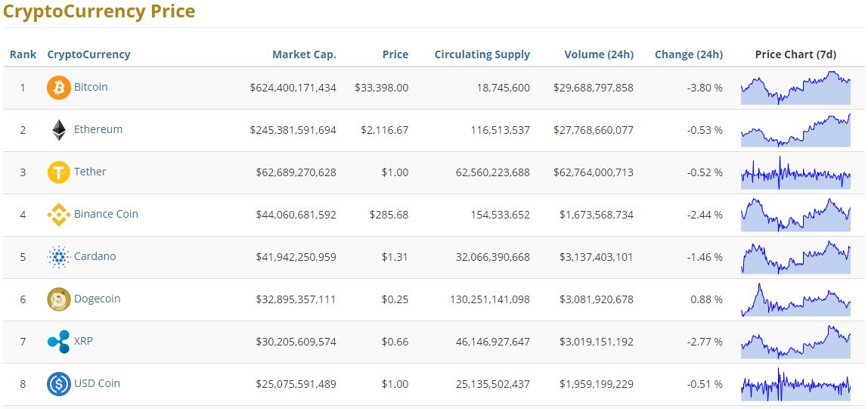Sort by Change (24h) column header
The image size is (868, 409).
tap(688, 54)
